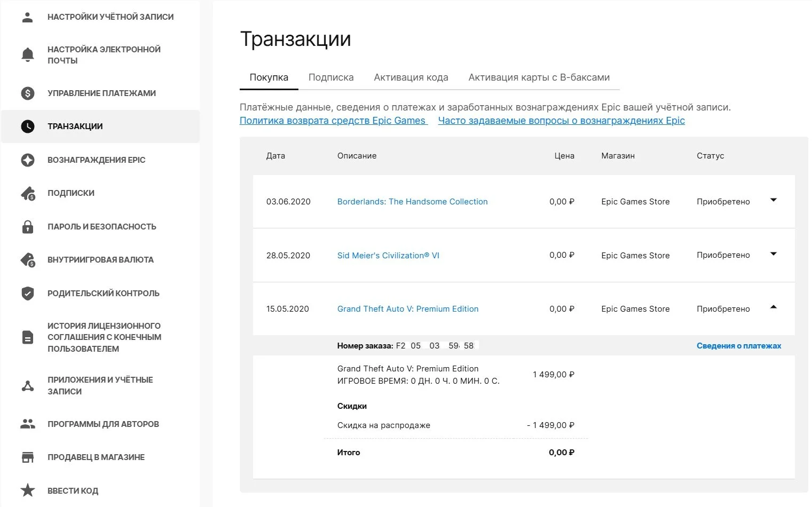The image size is (812, 507).
Task: Click the creator programs people icon
Action: coord(27,424)
